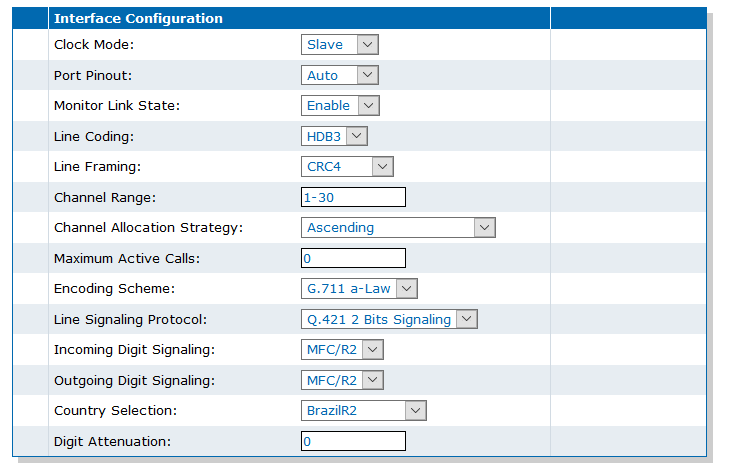Open the Line Coding HDB3 dropdown
The image size is (743, 471).
334,136
